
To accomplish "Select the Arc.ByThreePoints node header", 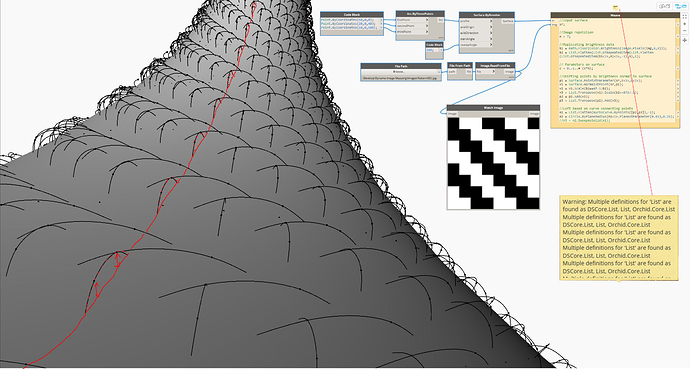I will (x=420, y=14).
